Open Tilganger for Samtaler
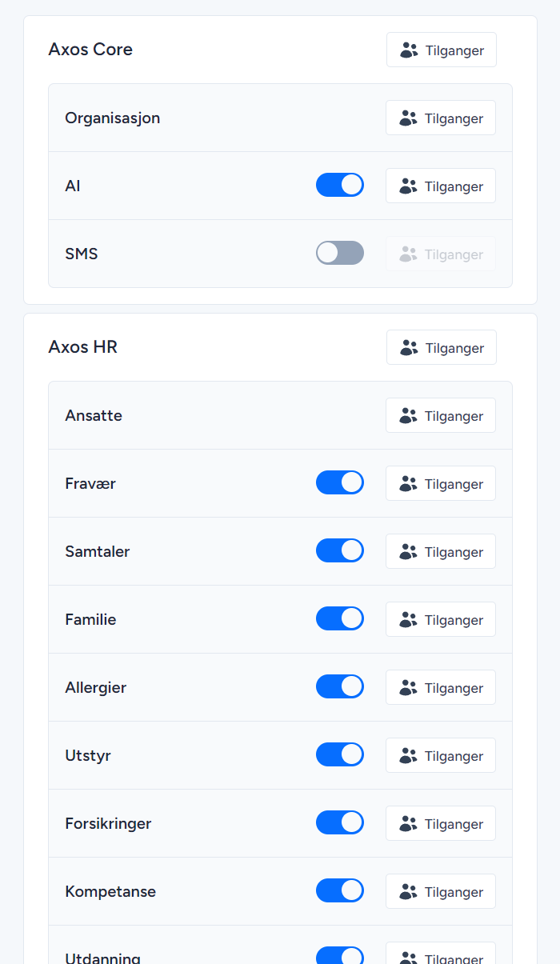The width and height of the screenshot is (560, 964). click(440, 551)
